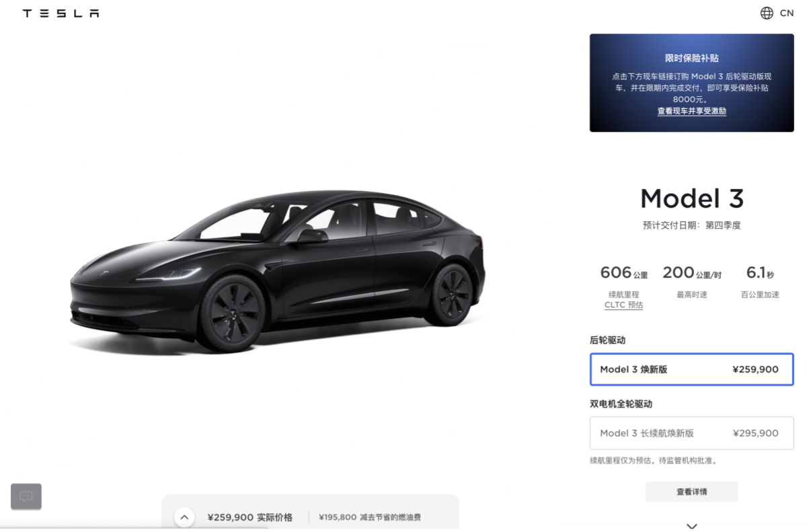Click the CLTC 预估 underlined link
The height and width of the screenshot is (532, 809).
623,305
